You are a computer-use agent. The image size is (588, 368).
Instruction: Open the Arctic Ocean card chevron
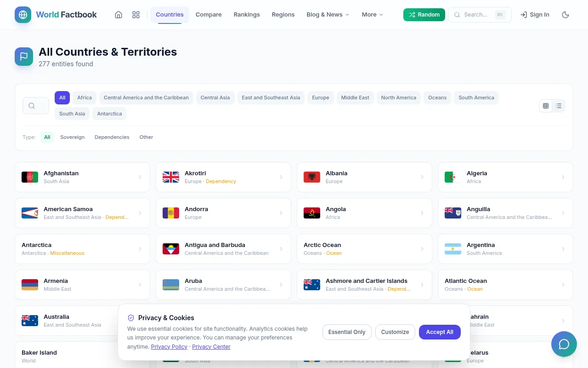pyautogui.click(x=422, y=249)
